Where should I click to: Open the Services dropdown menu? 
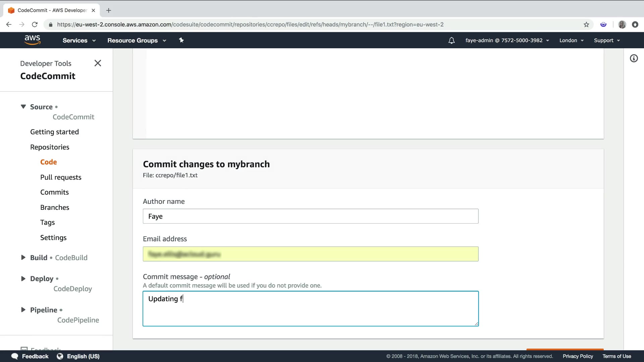(x=79, y=41)
